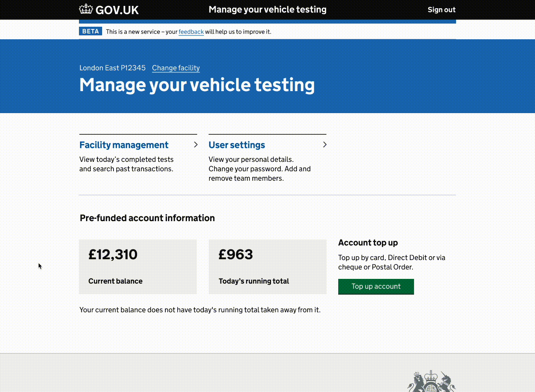
Task: Click Change facility for London East P12345
Action: click(176, 68)
